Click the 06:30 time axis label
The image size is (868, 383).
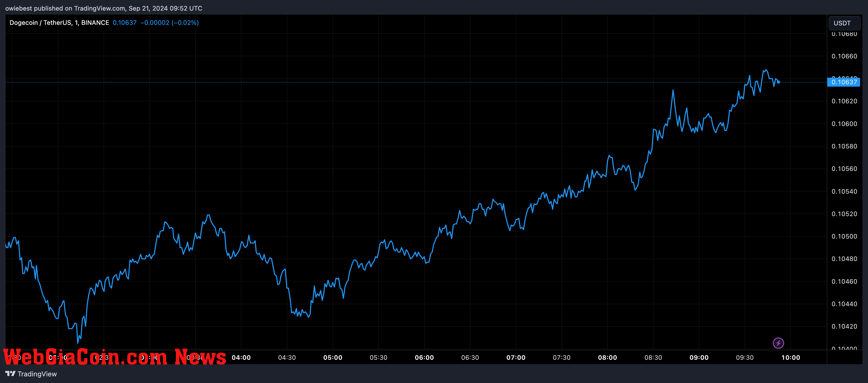coord(470,357)
